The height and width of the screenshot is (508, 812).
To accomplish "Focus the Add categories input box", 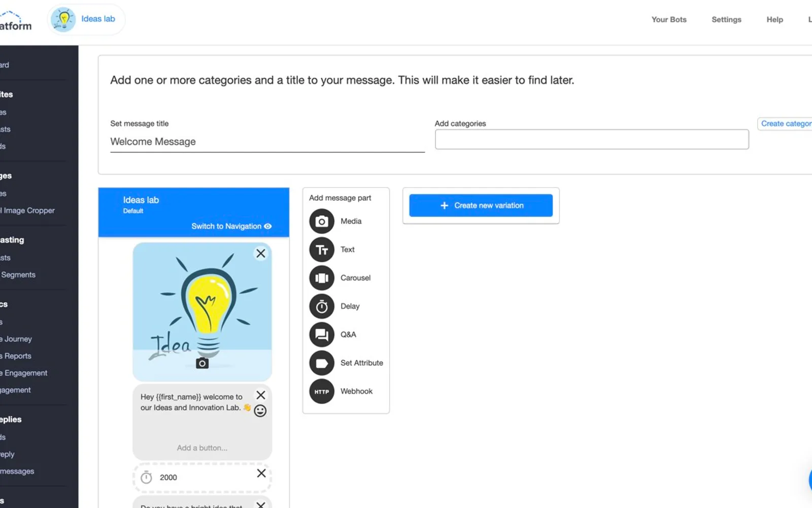I will [592, 140].
